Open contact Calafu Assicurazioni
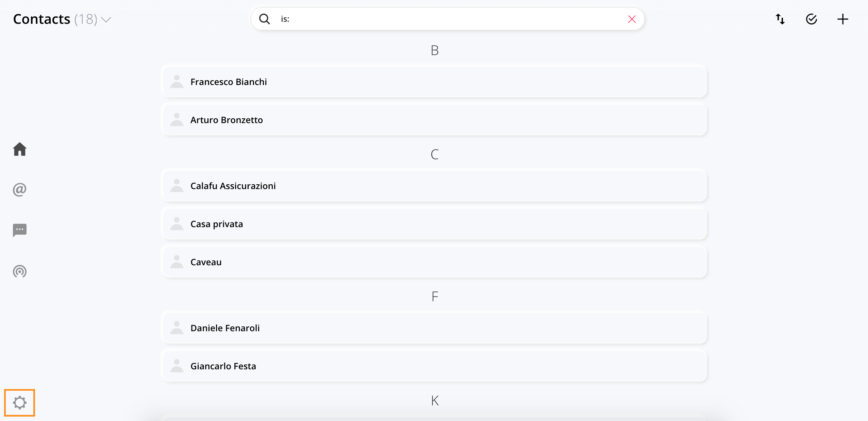This screenshot has width=868, height=421. (435, 186)
